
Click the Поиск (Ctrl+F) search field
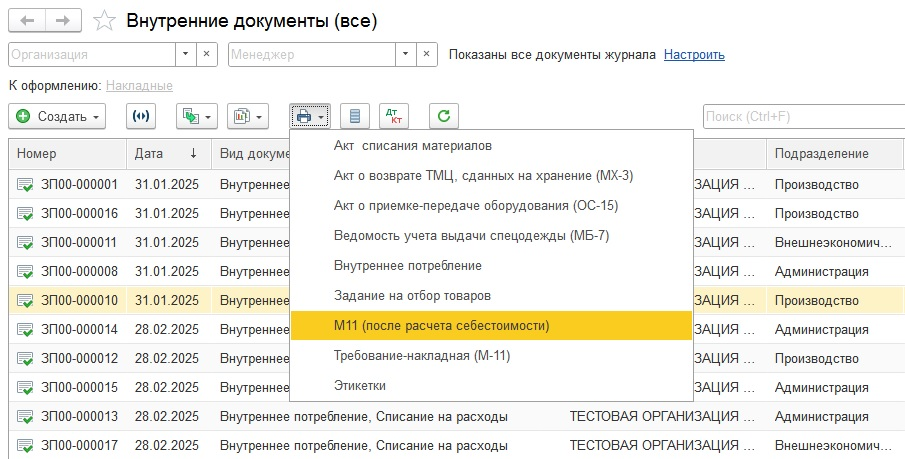pyautogui.click(x=800, y=117)
